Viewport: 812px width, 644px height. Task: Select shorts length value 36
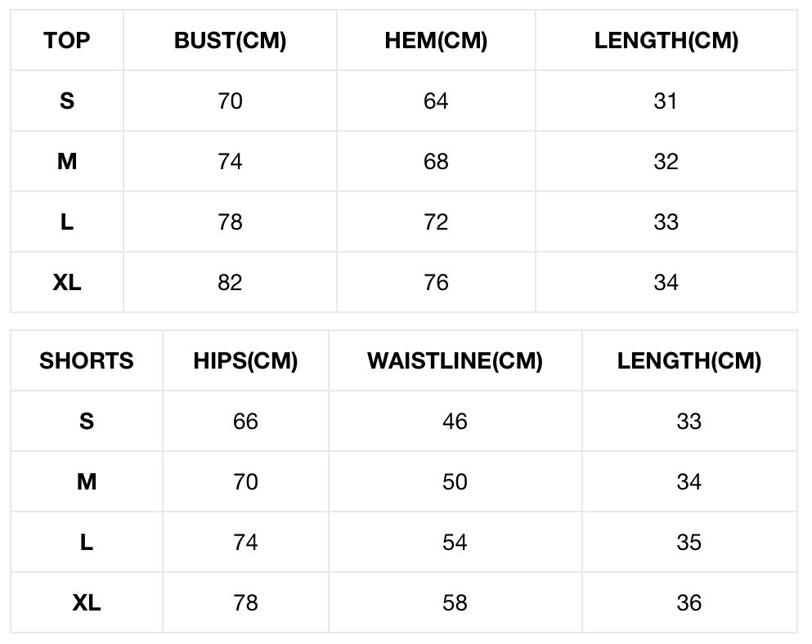[689, 603]
